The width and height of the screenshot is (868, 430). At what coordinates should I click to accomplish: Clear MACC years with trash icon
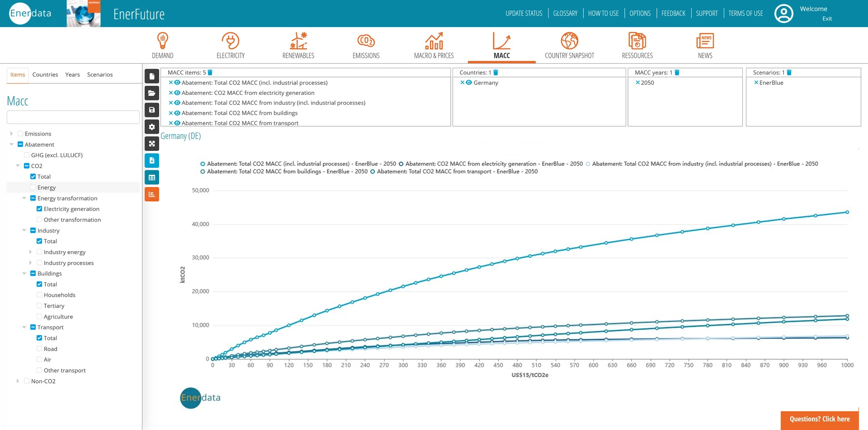pos(677,72)
